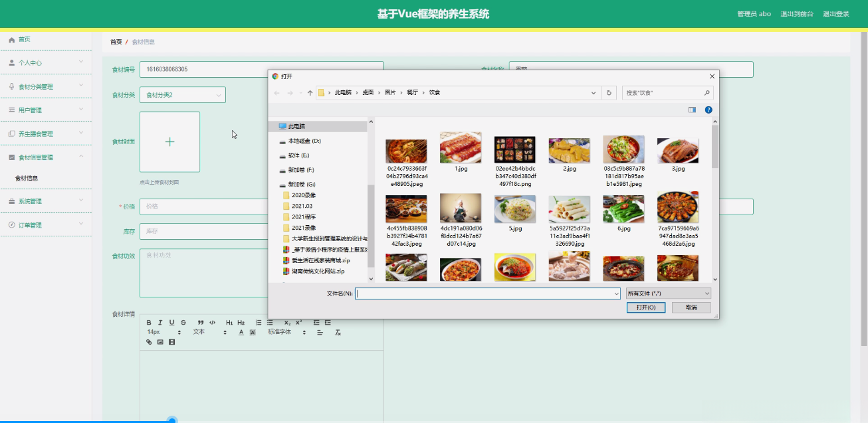Viewport: 868px width, 423px height.
Task: Open the font color swatch in the editor
Action: click(x=241, y=332)
